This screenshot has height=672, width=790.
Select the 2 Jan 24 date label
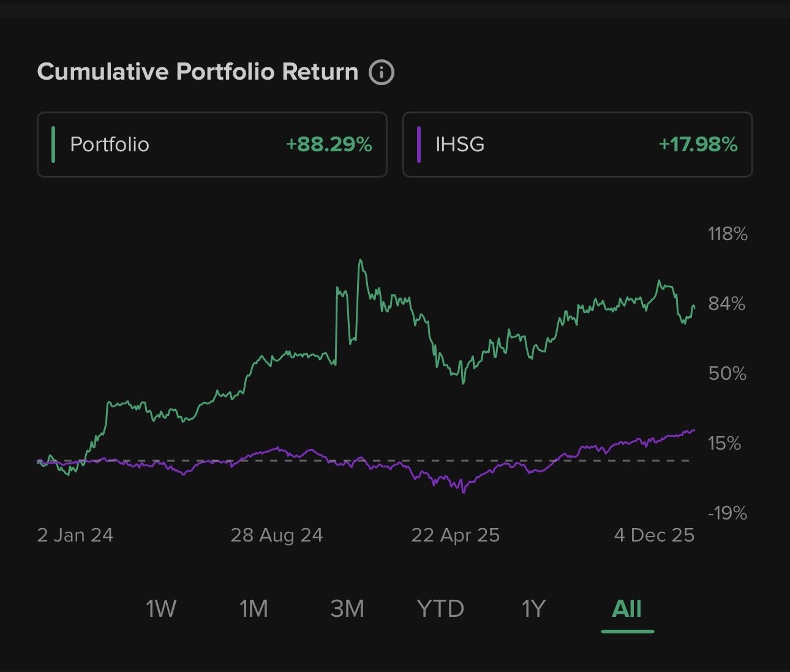tap(75, 535)
